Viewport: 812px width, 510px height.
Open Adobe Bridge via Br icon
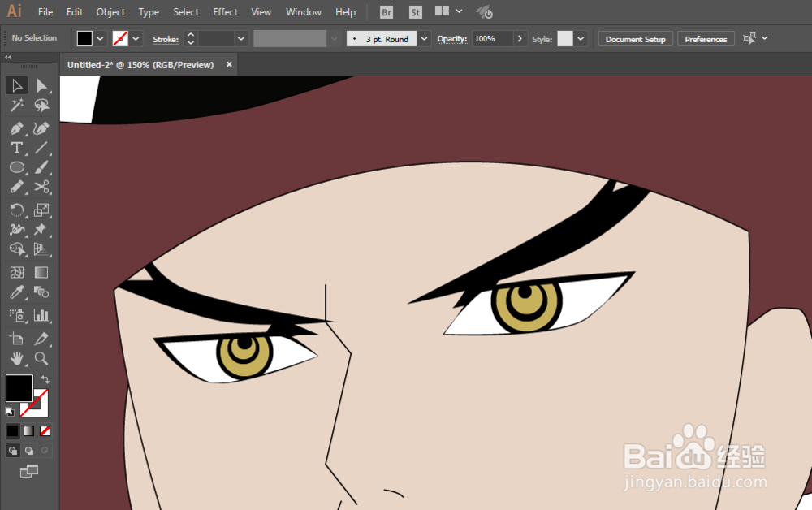click(387, 12)
